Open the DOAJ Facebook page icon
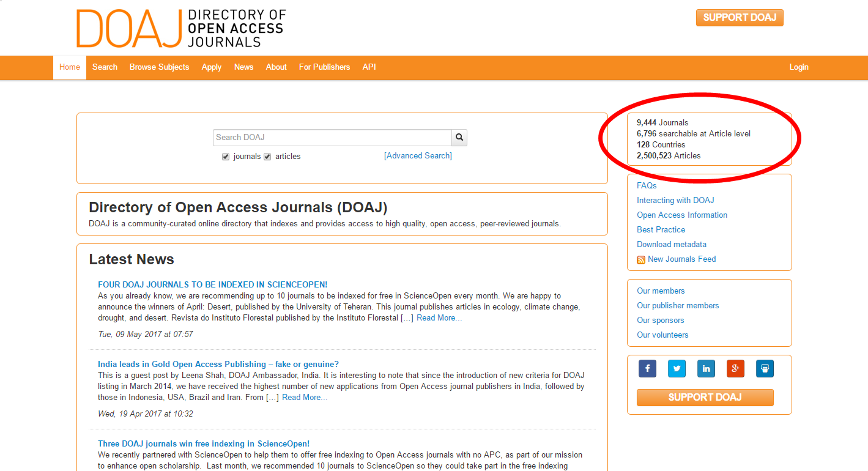868x471 pixels. 647,368
